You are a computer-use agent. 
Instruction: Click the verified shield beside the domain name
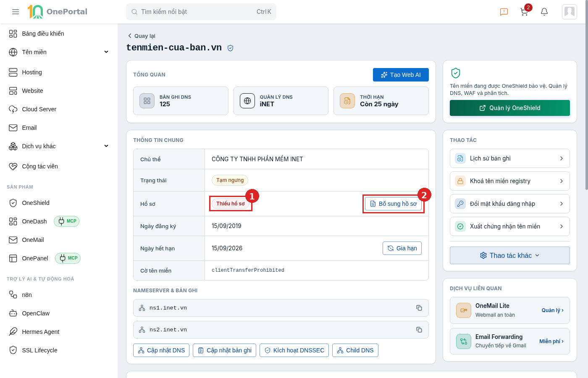(x=230, y=48)
